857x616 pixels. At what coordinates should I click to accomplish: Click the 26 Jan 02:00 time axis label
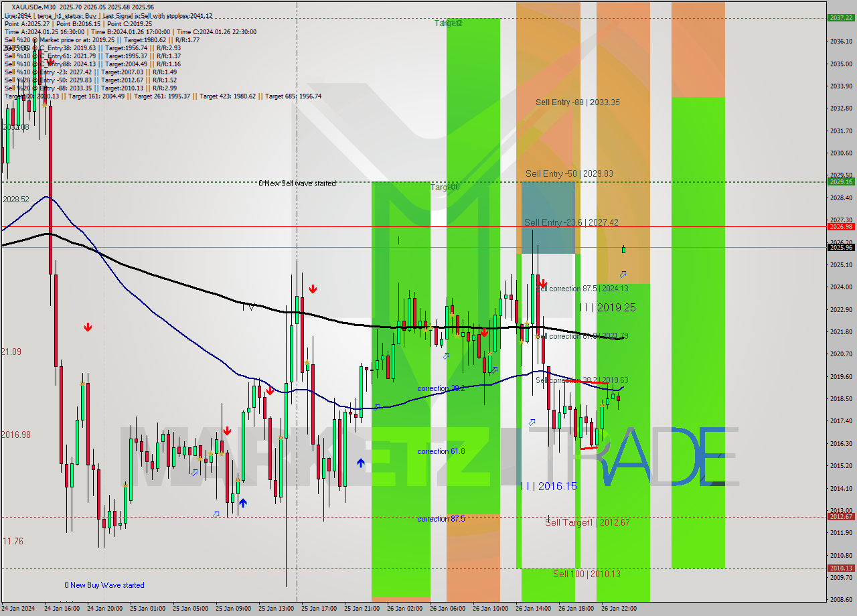[x=406, y=609]
